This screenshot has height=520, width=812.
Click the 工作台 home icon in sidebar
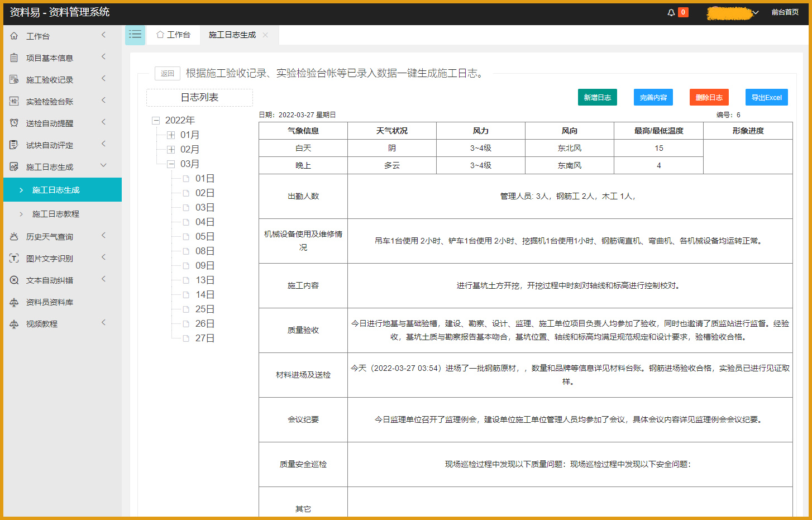(14, 36)
